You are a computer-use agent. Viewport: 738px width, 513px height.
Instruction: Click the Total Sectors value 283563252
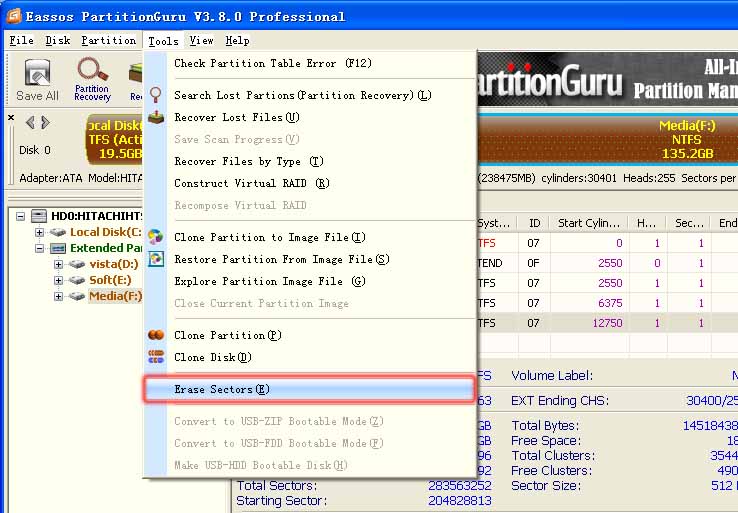click(460, 486)
